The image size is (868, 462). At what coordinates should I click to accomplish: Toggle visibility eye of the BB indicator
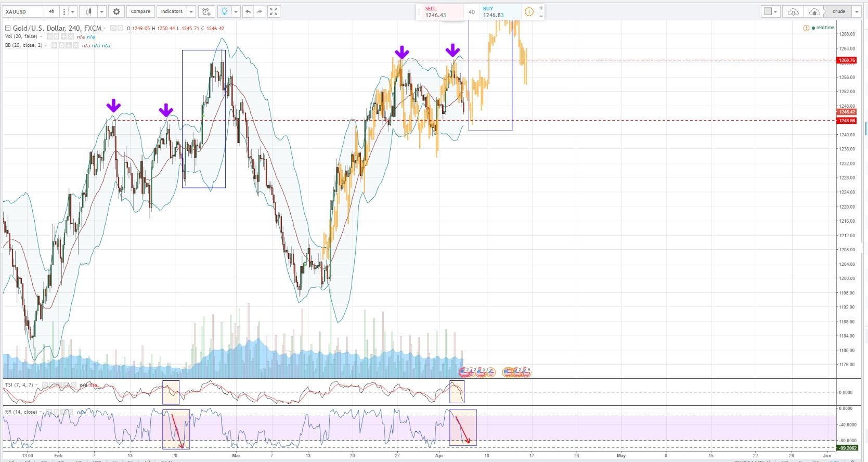54,46
